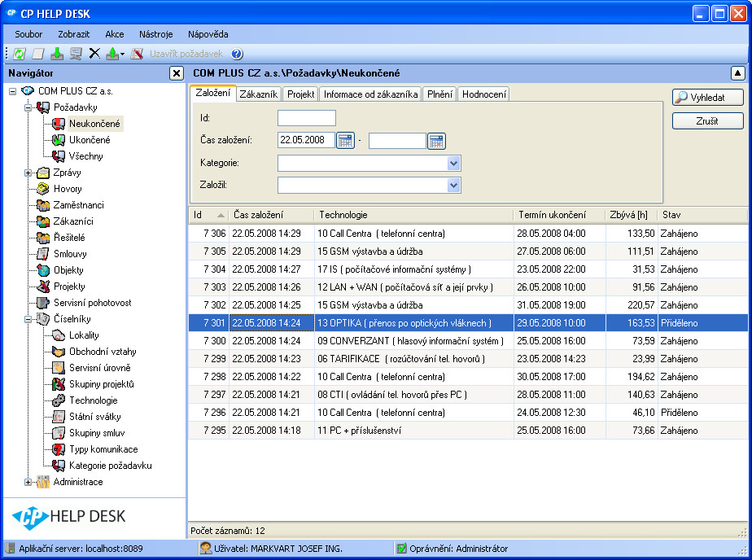This screenshot has height=560, width=752.
Task: Sort by the Termín ukončení column header
Action: 560,215
